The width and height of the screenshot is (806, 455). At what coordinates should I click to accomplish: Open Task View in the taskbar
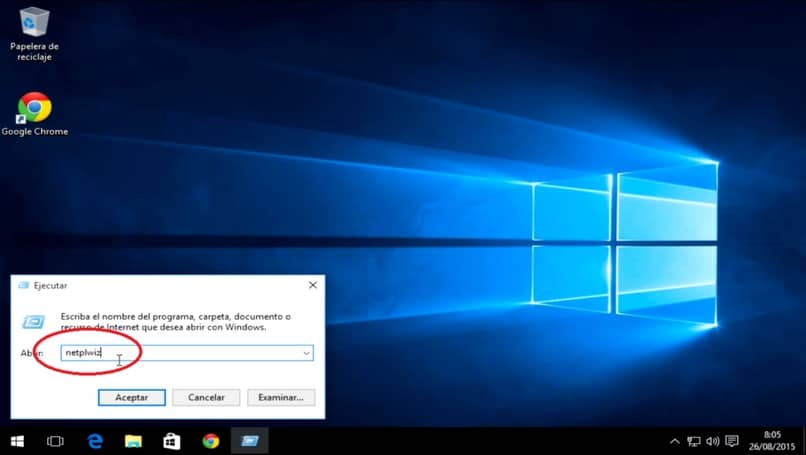click(55, 441)
